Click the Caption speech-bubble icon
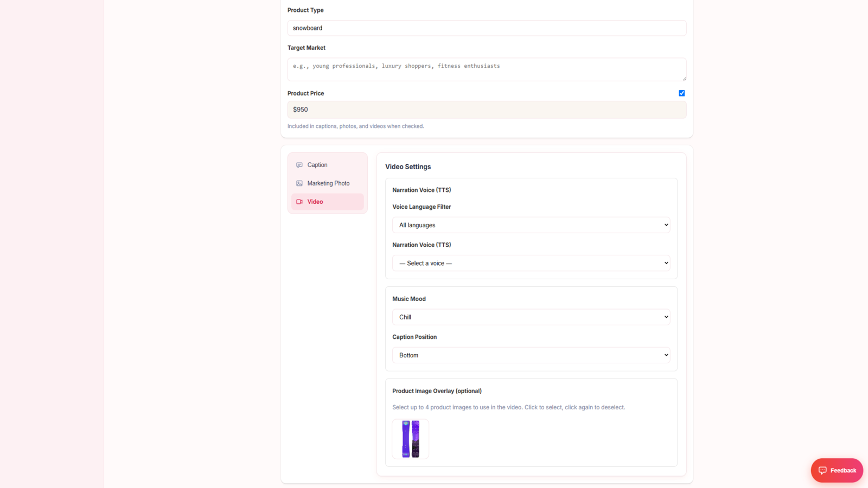This screenshot has height=488, width=868. coord(299,165)
